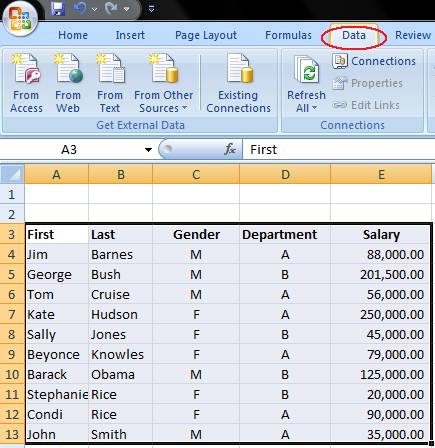Open Existing Connections
Viewport: 435px width, 448px height.
point(238,83)
